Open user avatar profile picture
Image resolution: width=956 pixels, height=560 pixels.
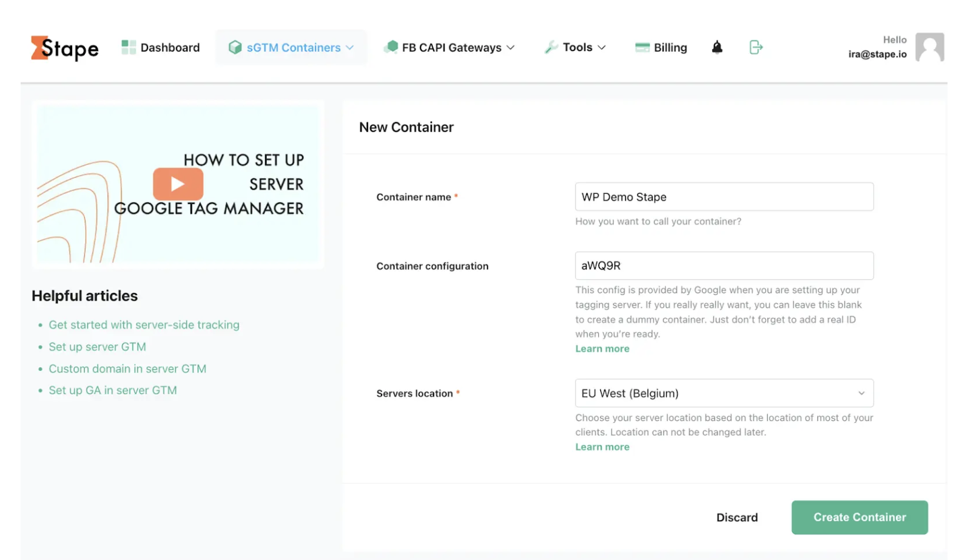point(929,47)
